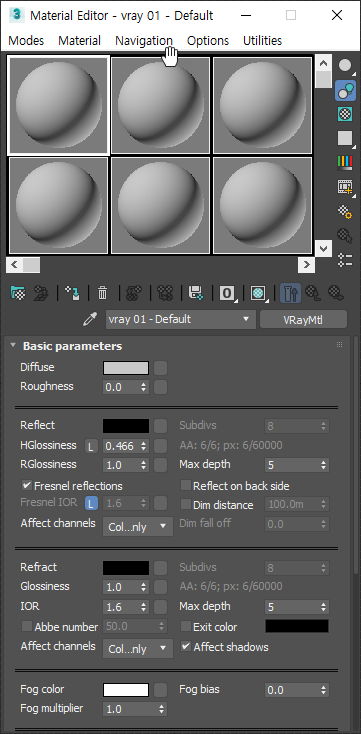Click the Reflect color swatch

click(x=126, y=426)
